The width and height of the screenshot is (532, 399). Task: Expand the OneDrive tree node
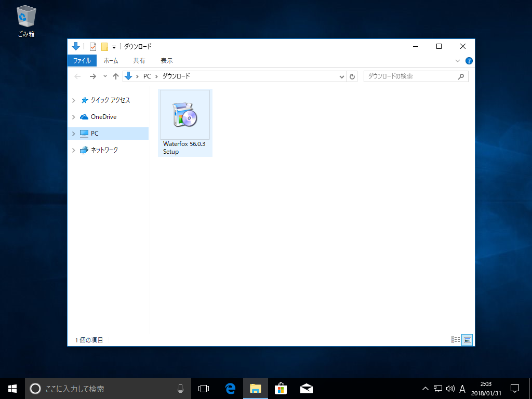74,117
